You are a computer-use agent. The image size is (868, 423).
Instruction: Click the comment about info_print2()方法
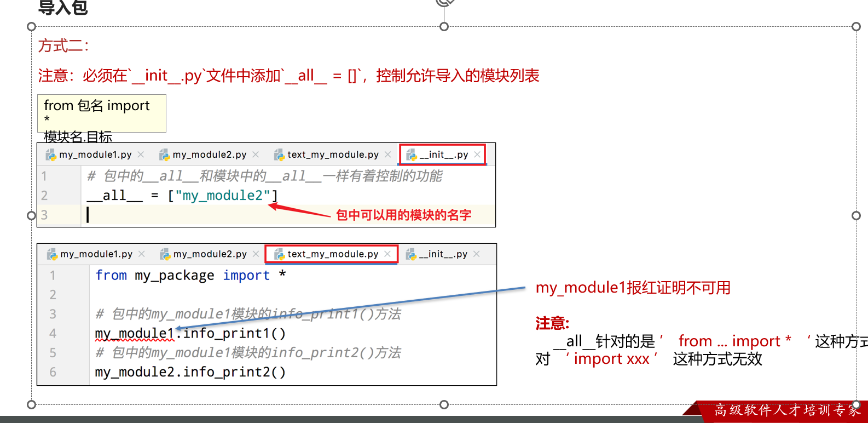[x=248, y=352]
